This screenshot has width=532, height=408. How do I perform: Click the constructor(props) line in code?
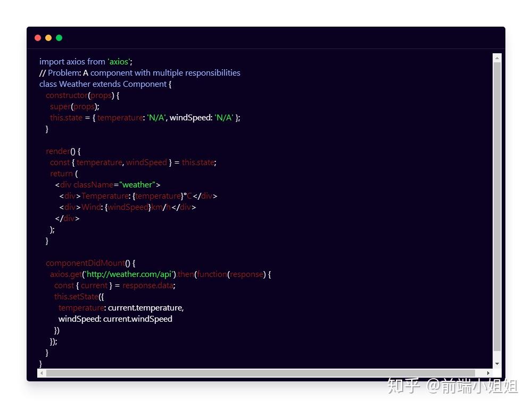[80, 95]
